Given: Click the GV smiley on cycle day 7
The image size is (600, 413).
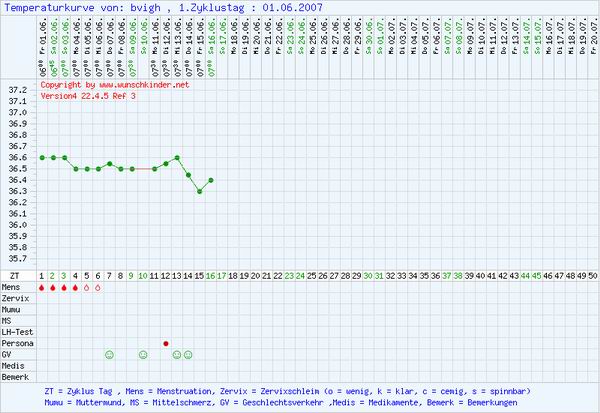Looking at the screenshot, I should (x=109, y=355).
